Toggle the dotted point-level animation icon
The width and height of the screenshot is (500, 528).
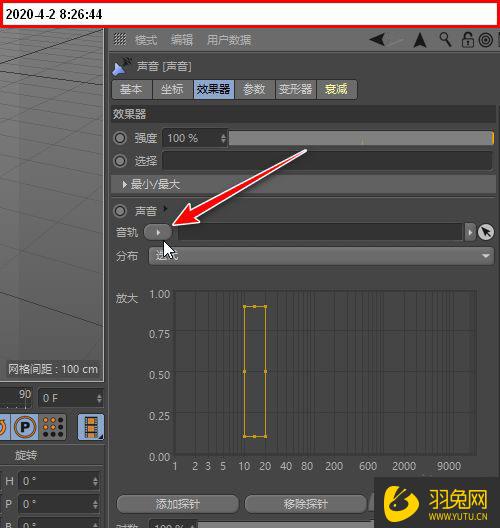click(x=53, y=427)
